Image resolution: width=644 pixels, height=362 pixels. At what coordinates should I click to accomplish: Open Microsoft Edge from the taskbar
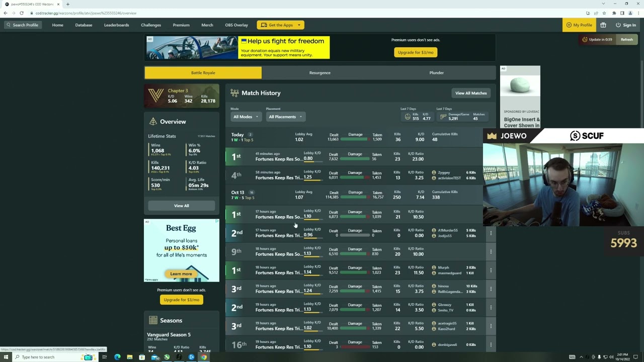pyautogui.click(x=117, y=357)
